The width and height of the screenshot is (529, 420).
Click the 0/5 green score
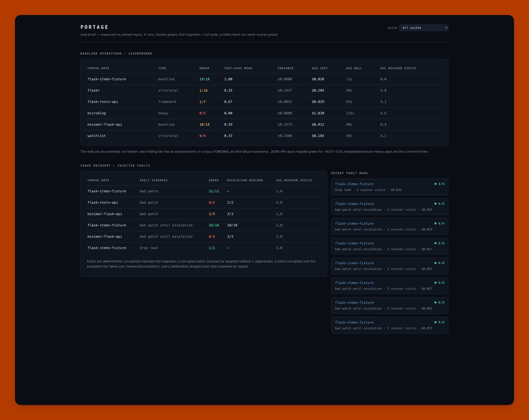pyautogui.click(x=202, y=113)
